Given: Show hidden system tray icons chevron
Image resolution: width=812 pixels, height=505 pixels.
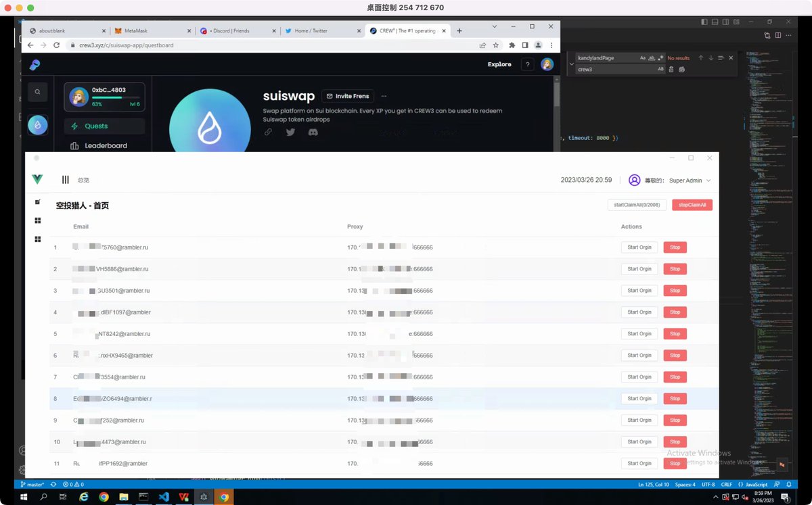Looking at the screenshot, I should coord(715,497).
